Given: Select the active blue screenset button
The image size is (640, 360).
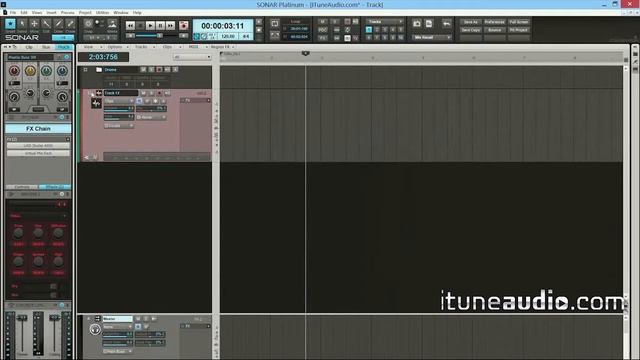Looking at the screenshot, I should tap(369, 30).
